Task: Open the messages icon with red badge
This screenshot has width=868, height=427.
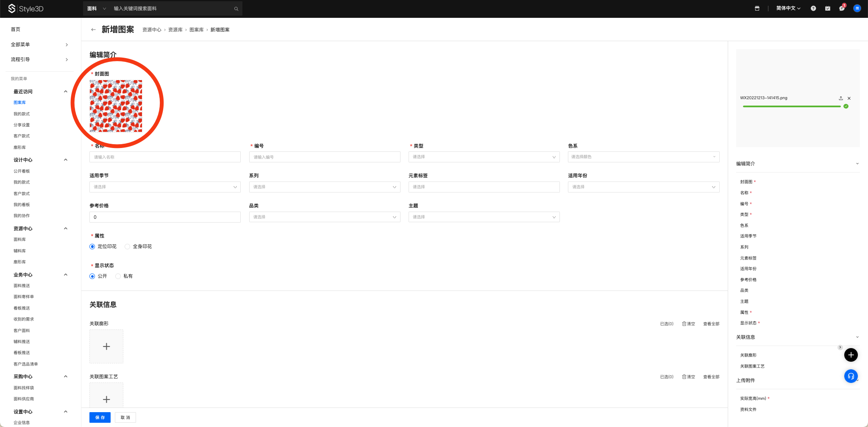Action: point(841,8)
